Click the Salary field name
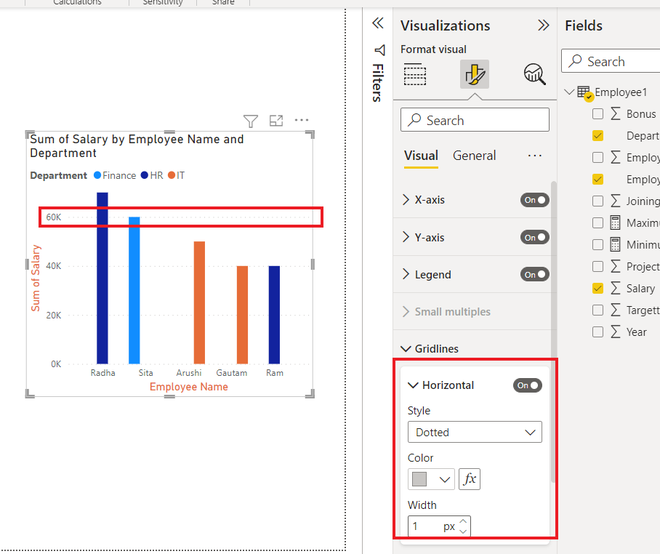 click(640, 288)
